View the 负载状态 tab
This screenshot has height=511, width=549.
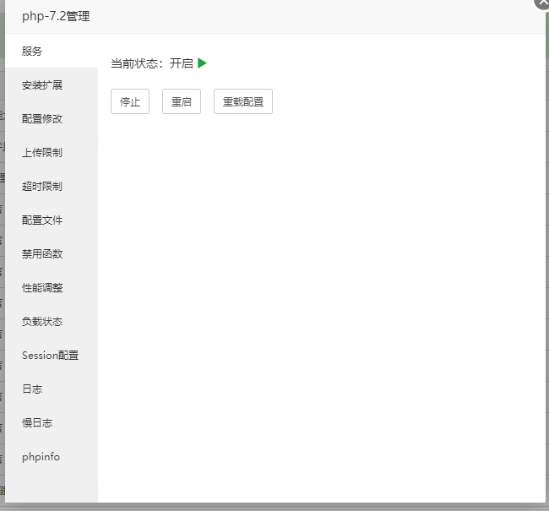click(x=51, y=321)
